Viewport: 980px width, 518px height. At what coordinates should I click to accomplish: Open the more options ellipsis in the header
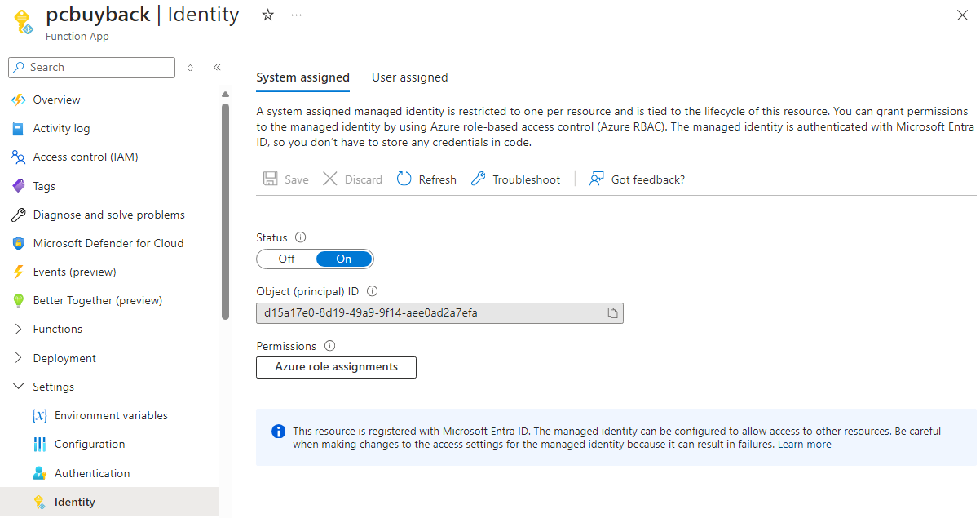(296, 15)
